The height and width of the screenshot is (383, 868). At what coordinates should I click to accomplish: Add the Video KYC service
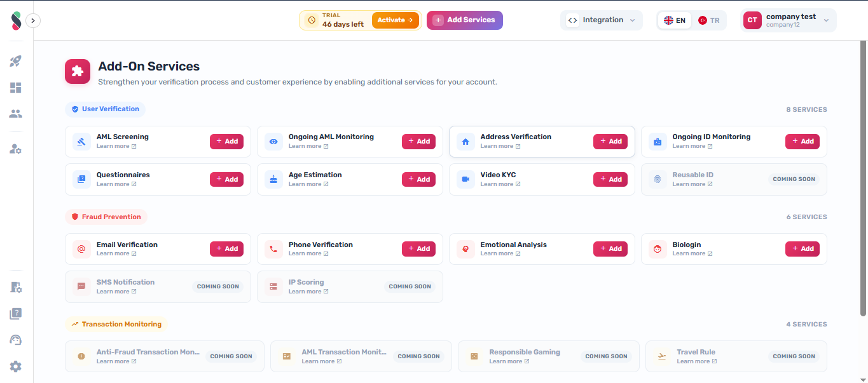tap(610, 180)
